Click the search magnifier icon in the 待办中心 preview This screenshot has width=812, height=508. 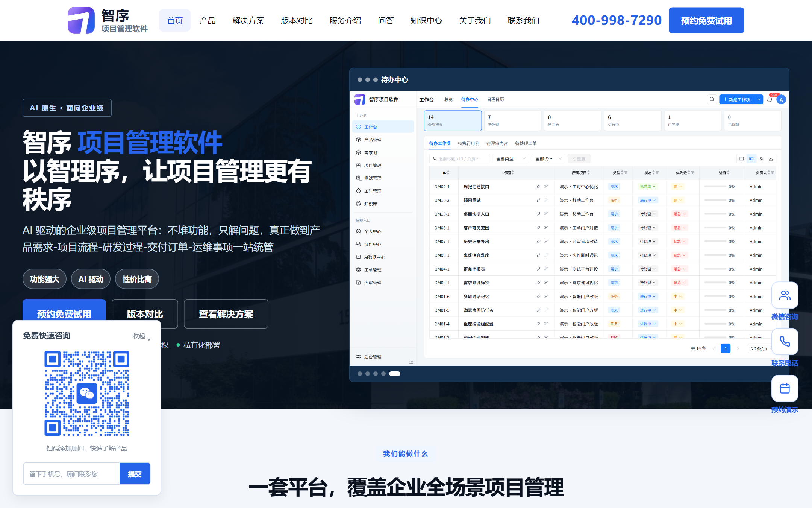712,99
